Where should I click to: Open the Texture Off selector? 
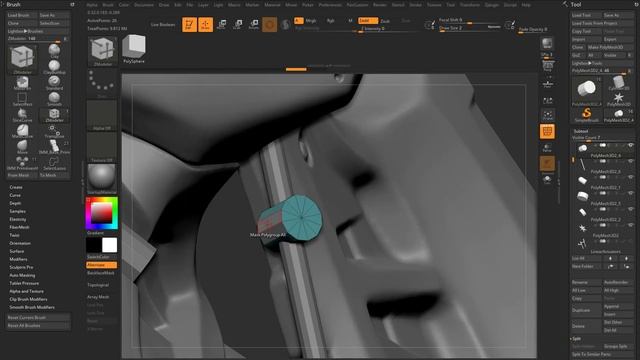click(102, 147)
